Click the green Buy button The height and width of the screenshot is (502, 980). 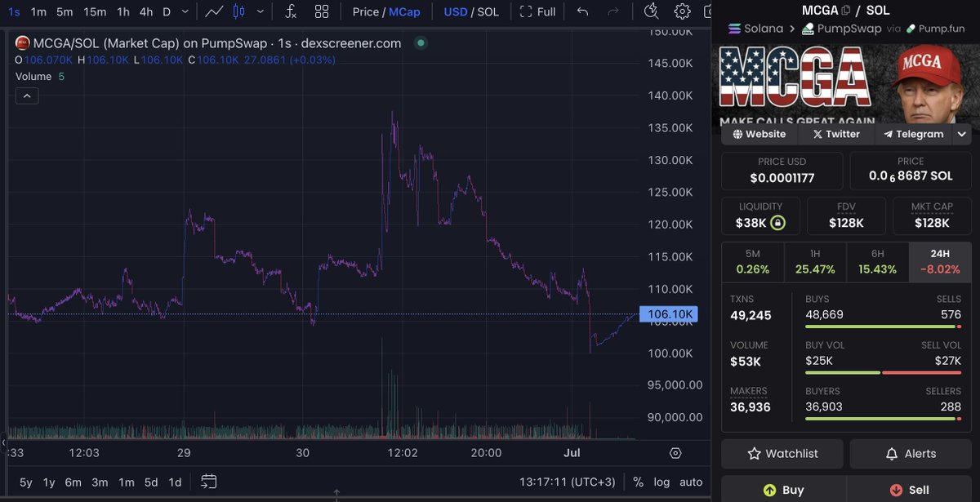coord(784,489)
